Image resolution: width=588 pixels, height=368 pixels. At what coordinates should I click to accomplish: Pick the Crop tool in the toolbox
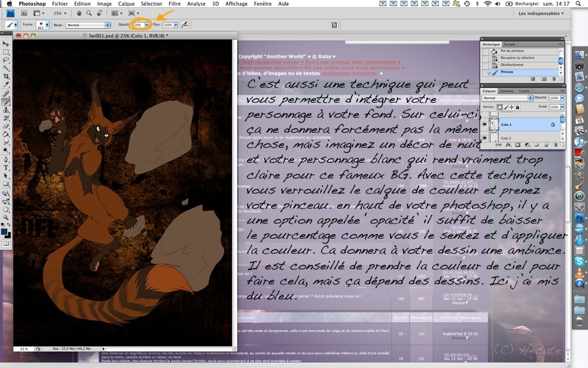pos(6,76)
